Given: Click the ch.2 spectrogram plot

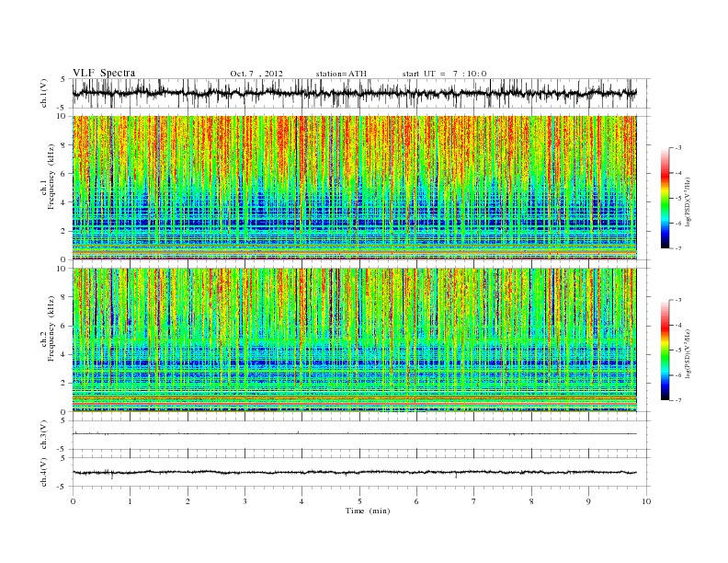Looking at the screenshot, I should 355,340.
